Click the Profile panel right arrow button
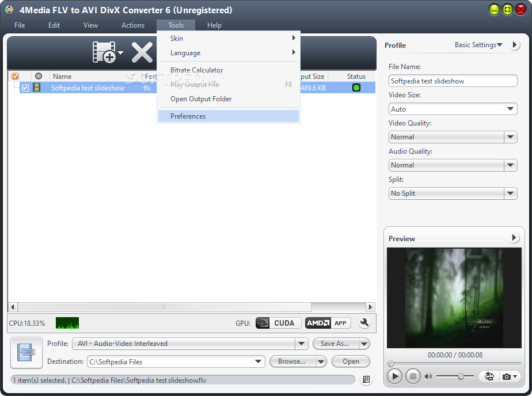 (515, 45)
